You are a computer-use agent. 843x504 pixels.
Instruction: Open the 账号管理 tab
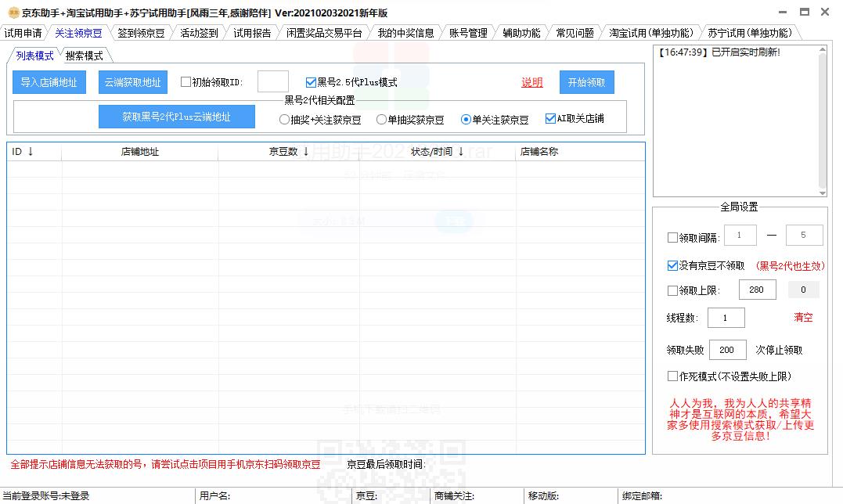(468, 33)
